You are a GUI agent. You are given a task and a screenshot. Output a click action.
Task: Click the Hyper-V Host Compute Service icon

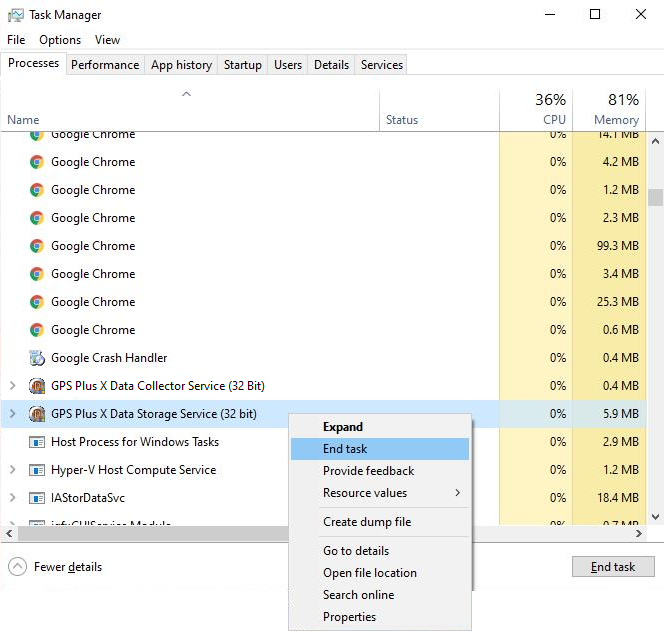click(37, 470)
